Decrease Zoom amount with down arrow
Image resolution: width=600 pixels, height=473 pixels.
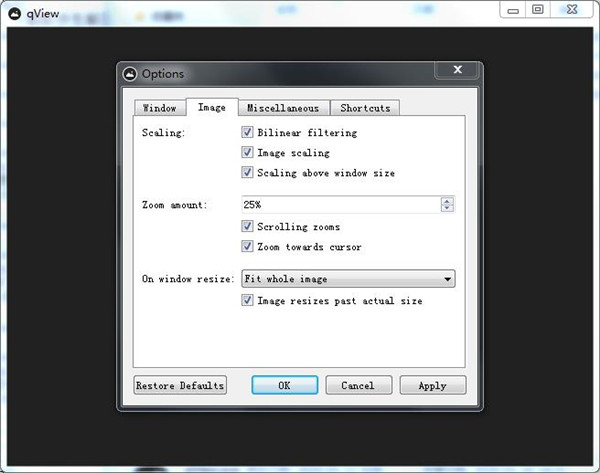coord(447,209)
